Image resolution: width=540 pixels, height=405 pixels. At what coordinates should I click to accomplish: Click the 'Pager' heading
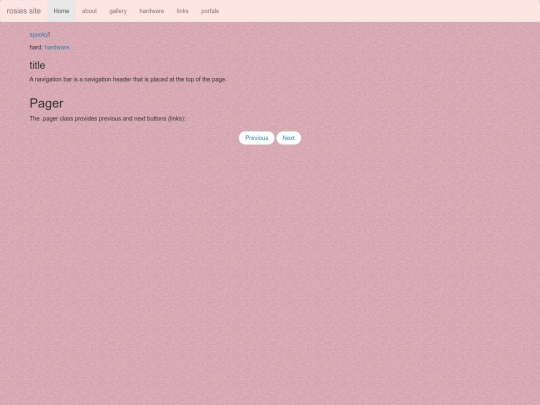46,103
